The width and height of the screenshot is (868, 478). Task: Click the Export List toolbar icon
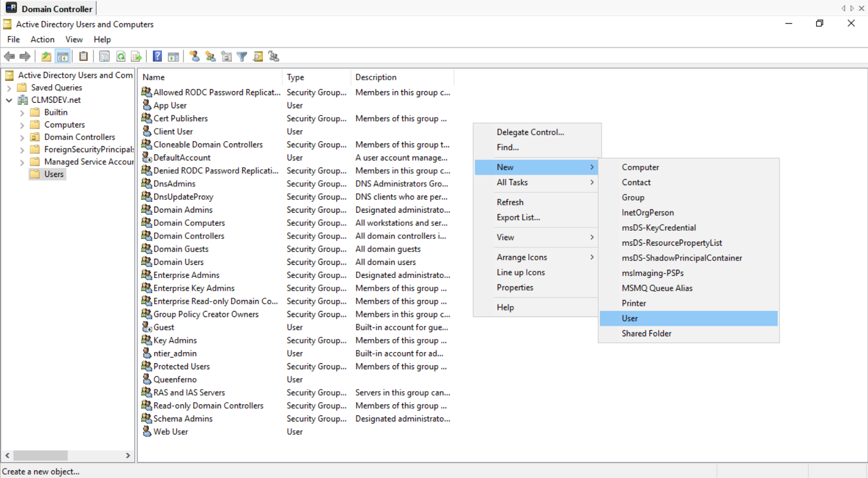click(136, 57)
